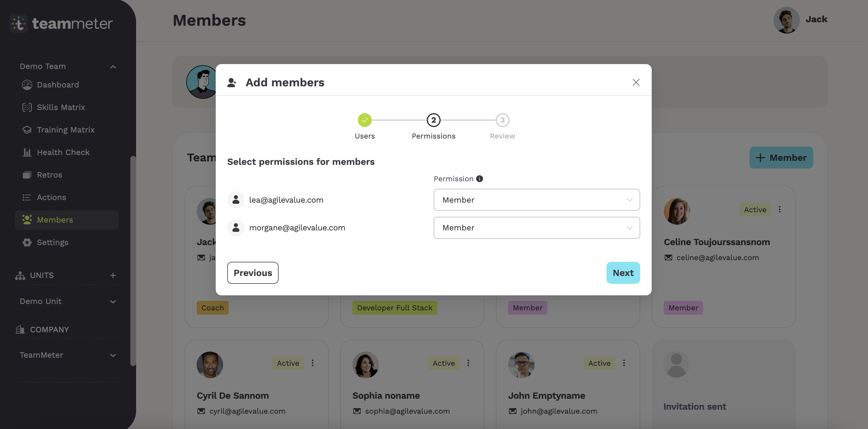Click the Next button
This screenshot has height=429, width=868.
[x=623, y=273]
